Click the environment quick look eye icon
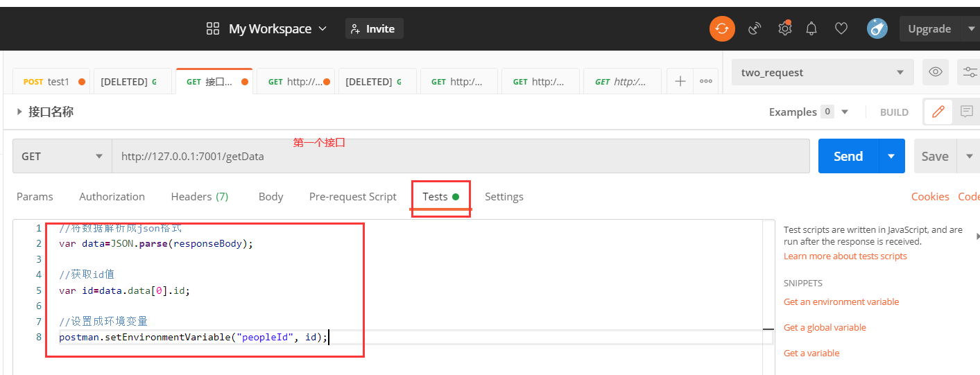 pos(936,72)
